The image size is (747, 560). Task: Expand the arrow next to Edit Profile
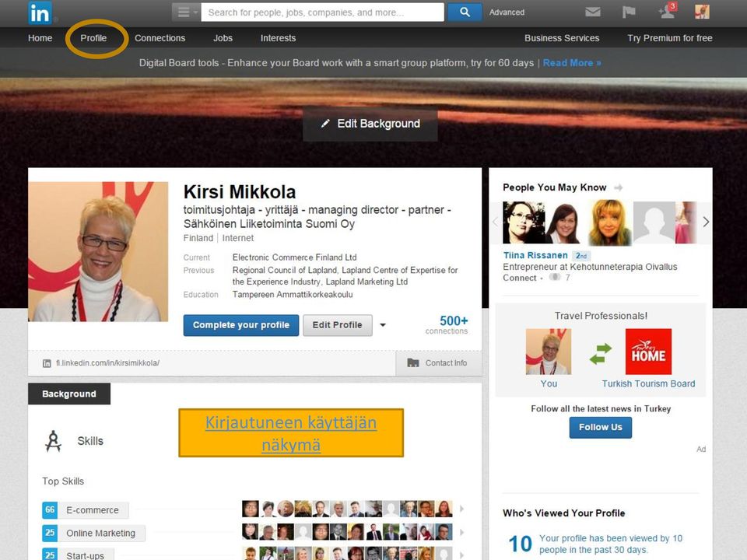click(383, 325)
